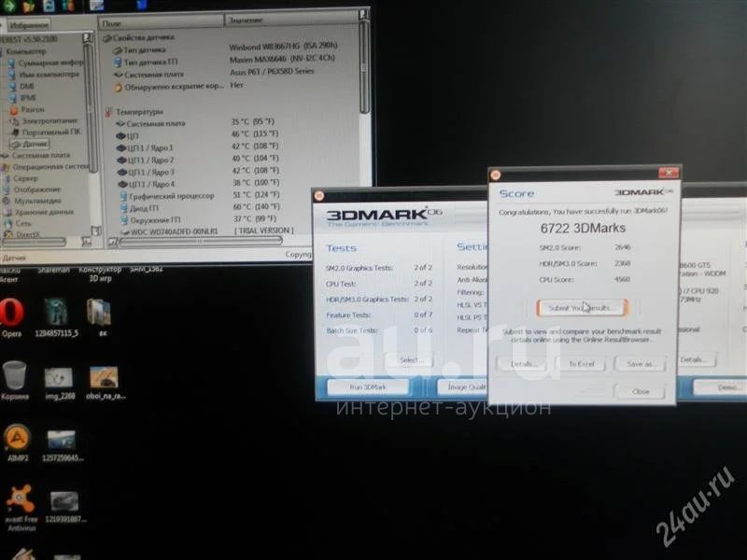Screen dimensions: 747x560
Task: Select Суммарная информация in EVEREST tree
Action: 46,63
